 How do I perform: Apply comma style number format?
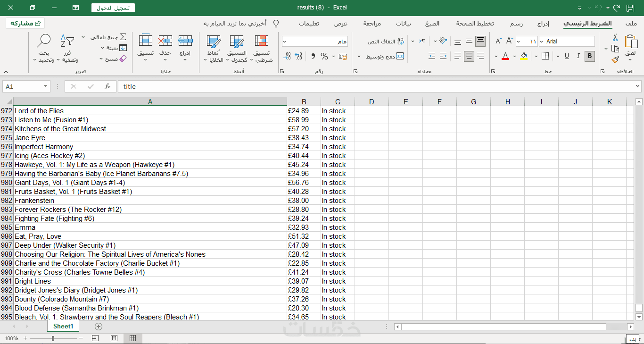[x=313, y=56]
